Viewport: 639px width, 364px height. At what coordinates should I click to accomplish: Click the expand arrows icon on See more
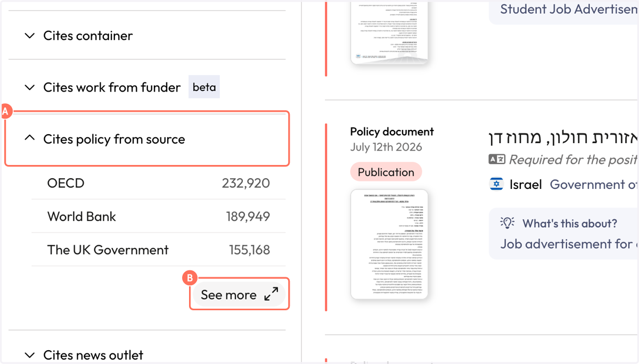(272, 294)
